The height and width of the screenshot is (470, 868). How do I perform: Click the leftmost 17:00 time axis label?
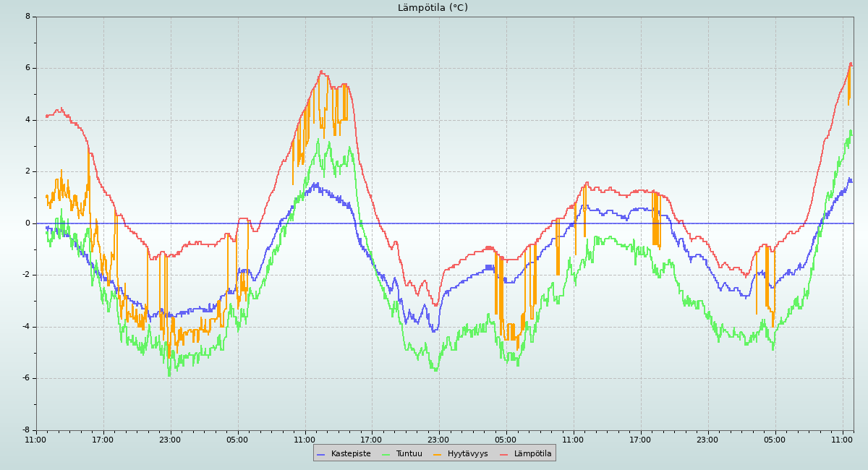coord(103,440)
